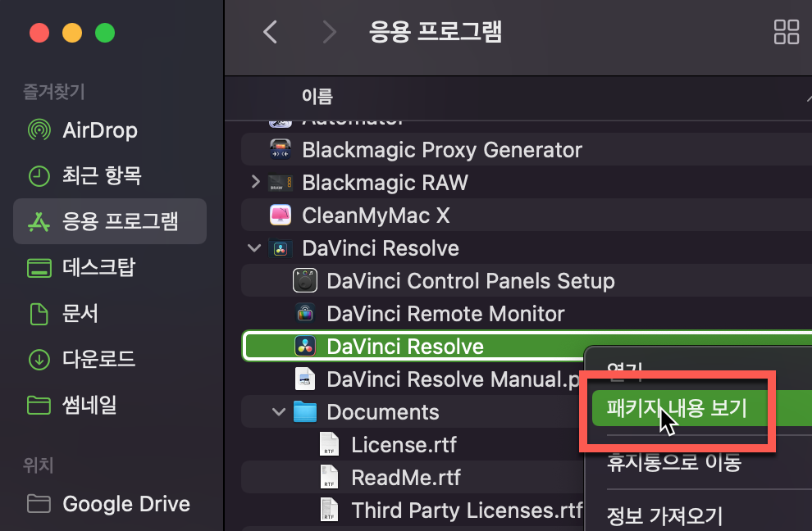The image size is (812, 531).
Task: Go back with the left arrow
Action: 271,32
